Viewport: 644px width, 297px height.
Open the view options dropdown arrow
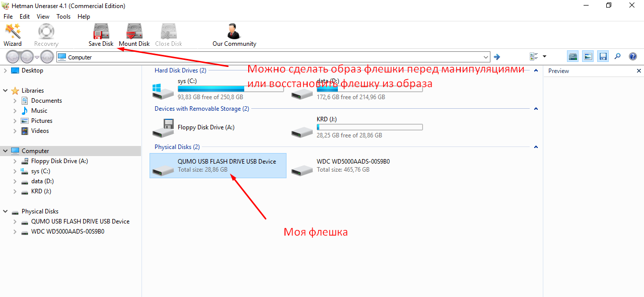pos(544,57)
